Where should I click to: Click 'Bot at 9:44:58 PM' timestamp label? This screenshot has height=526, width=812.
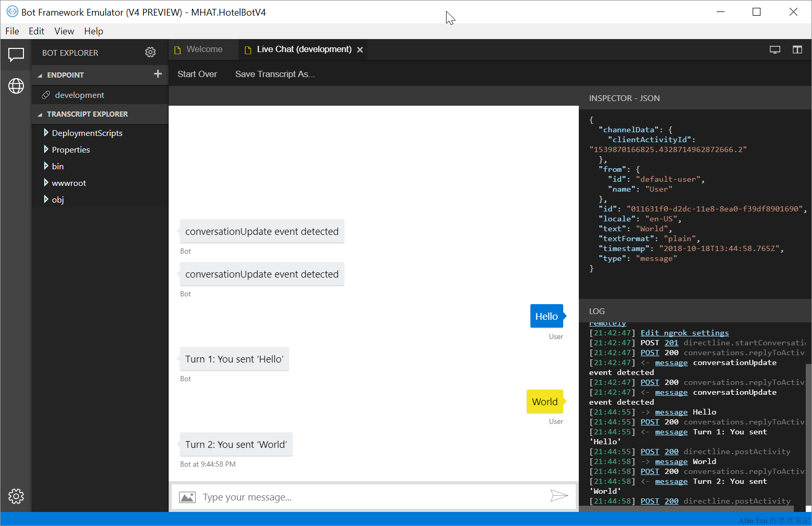(x=208, y=464)
